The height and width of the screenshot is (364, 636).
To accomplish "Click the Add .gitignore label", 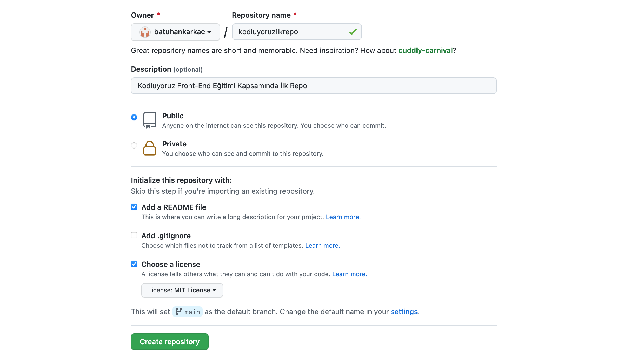I will point(166,236).
